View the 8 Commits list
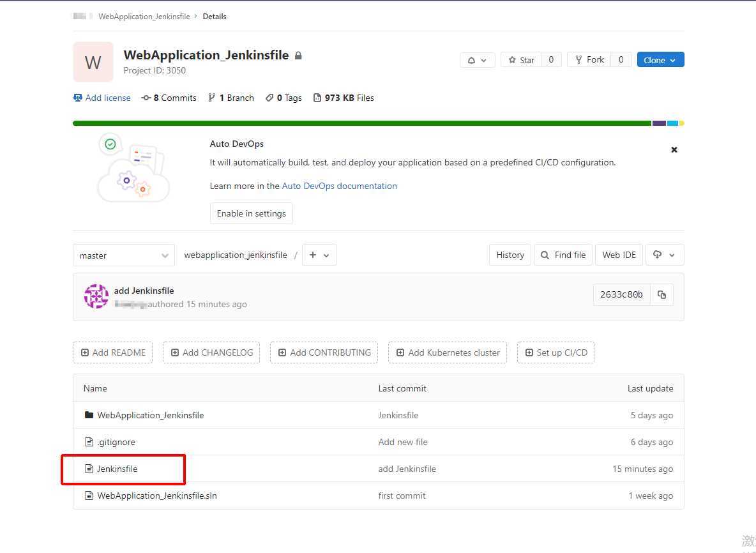 (x=169, y=98)
